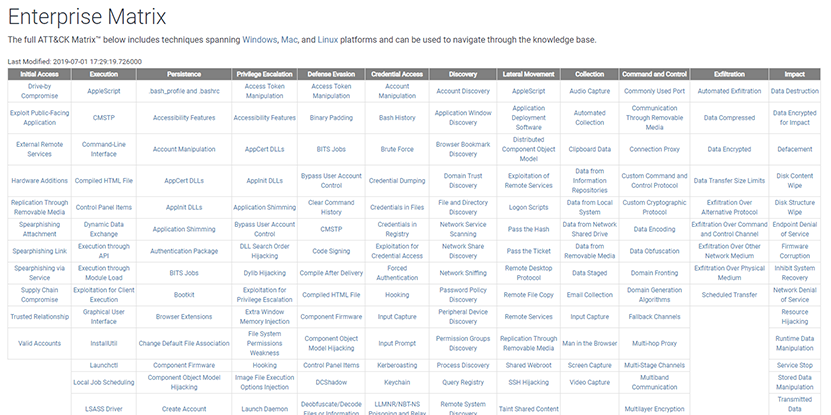Open Pass the Hash technique

pos(528,229)
